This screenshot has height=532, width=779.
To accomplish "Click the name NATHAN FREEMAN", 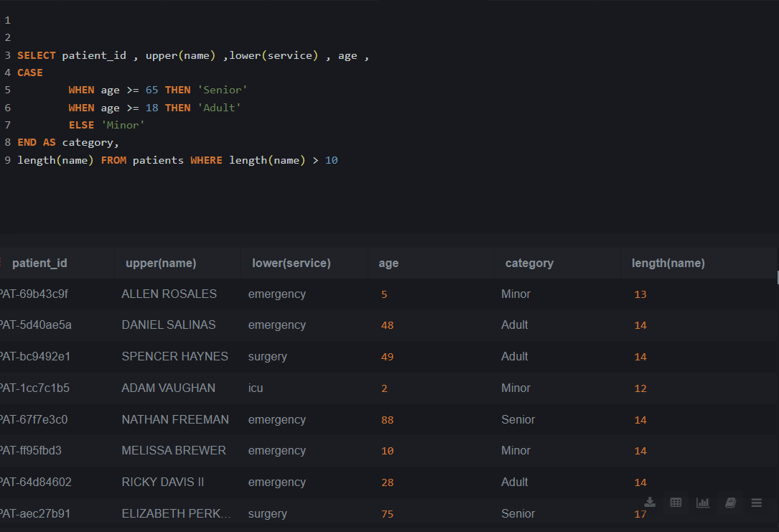I will click(175, 420).
